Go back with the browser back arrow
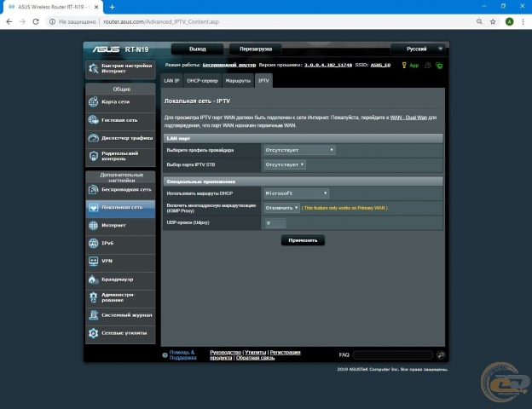 click(x=9, y=21)
